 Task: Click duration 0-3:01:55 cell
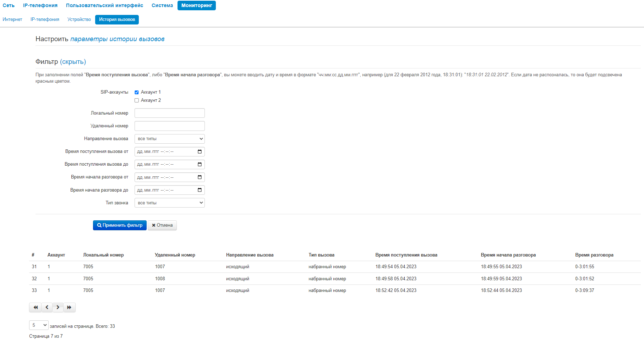click(x=585, y=267)
